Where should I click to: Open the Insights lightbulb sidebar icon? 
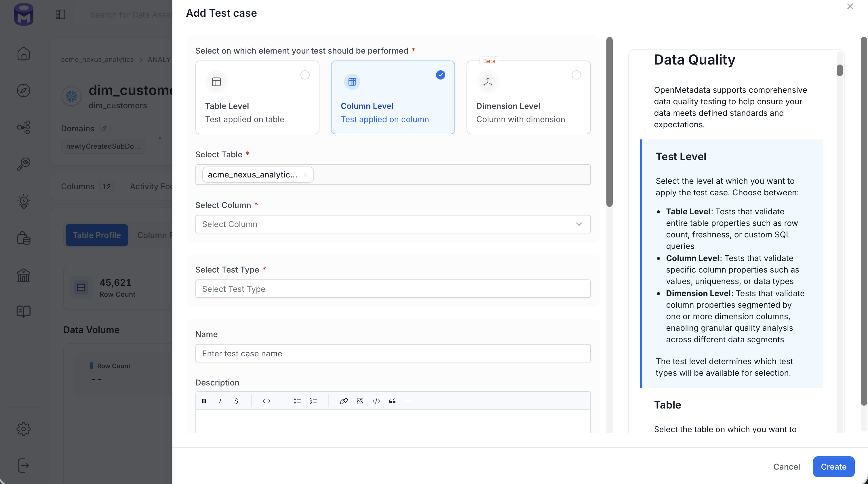pos(24,201)
